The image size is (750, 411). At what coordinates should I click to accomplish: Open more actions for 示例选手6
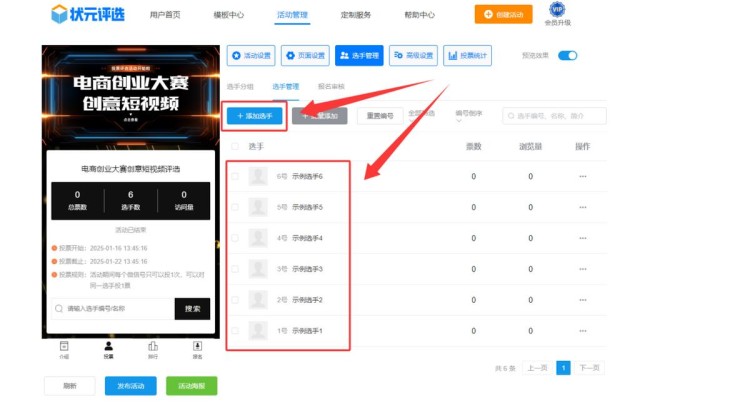[x=583, y=177]
